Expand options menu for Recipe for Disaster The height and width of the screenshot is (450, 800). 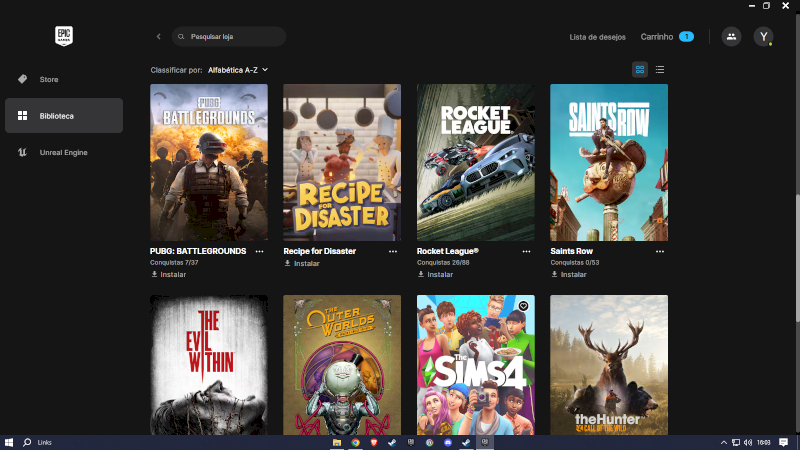(x=392, y=252)
